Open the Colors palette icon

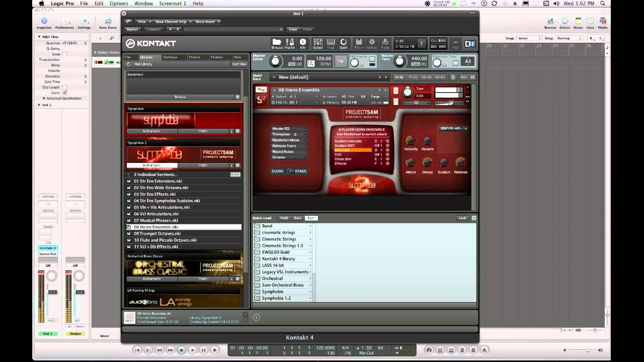coord(565,23)
